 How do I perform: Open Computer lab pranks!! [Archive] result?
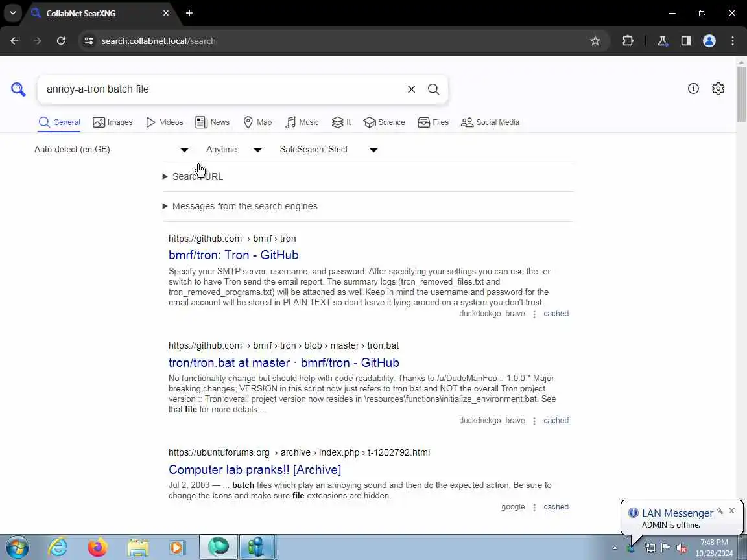click(255, 469)
